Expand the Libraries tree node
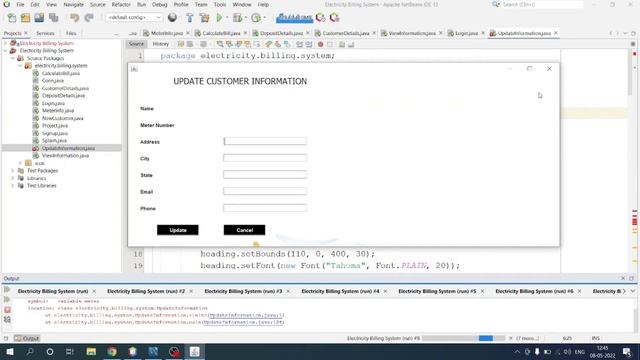 (x=13, y=178)
